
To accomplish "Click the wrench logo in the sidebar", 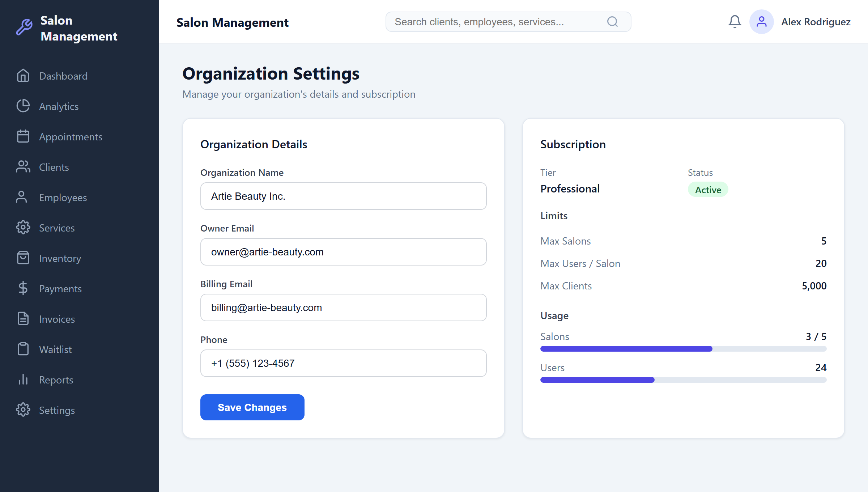I will click(x=24, y=27).
